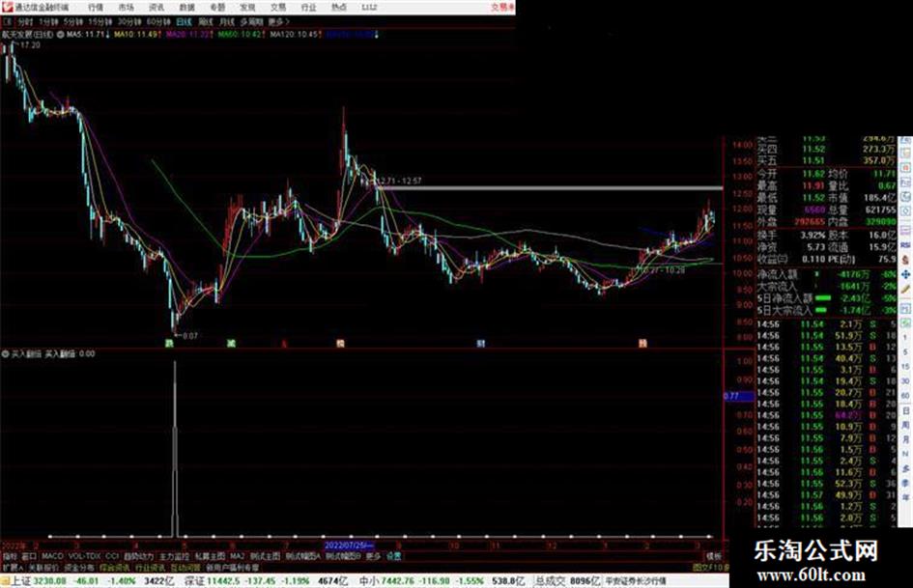Click the 换手 3.92% value
The height and width of the screenshot is (588, 913).
[813, 236]
